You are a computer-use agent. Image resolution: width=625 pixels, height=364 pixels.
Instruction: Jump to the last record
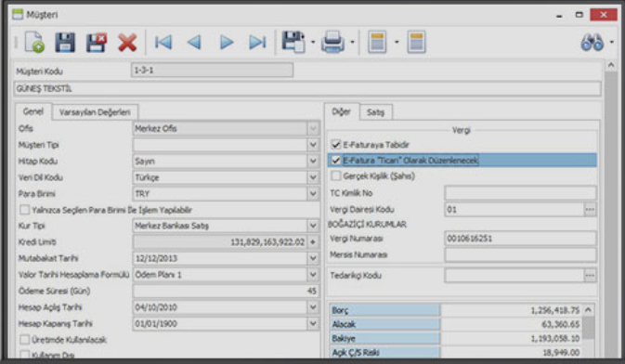point(257,43)
